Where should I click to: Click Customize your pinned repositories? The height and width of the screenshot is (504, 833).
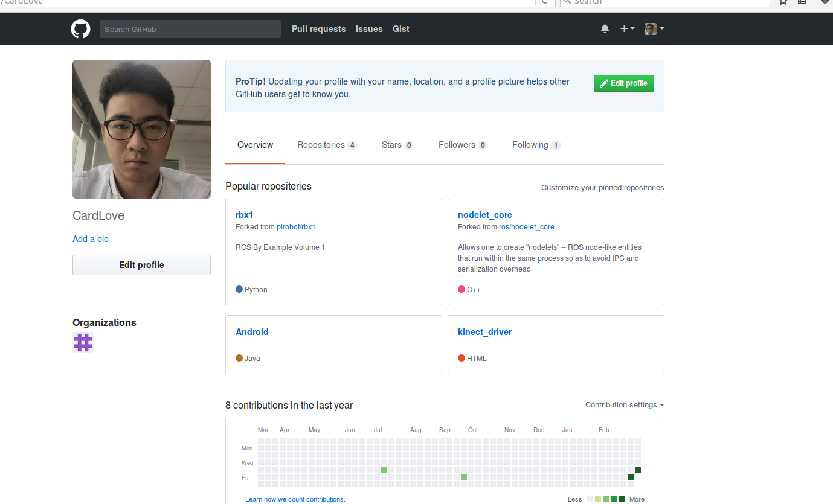(x=602, y=188)
